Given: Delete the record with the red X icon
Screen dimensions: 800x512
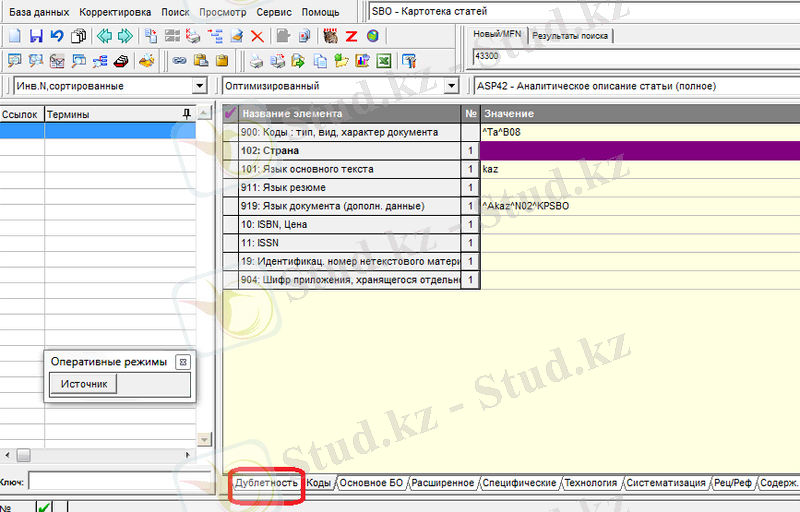Looking at the screenshot, I should [257, 36].
